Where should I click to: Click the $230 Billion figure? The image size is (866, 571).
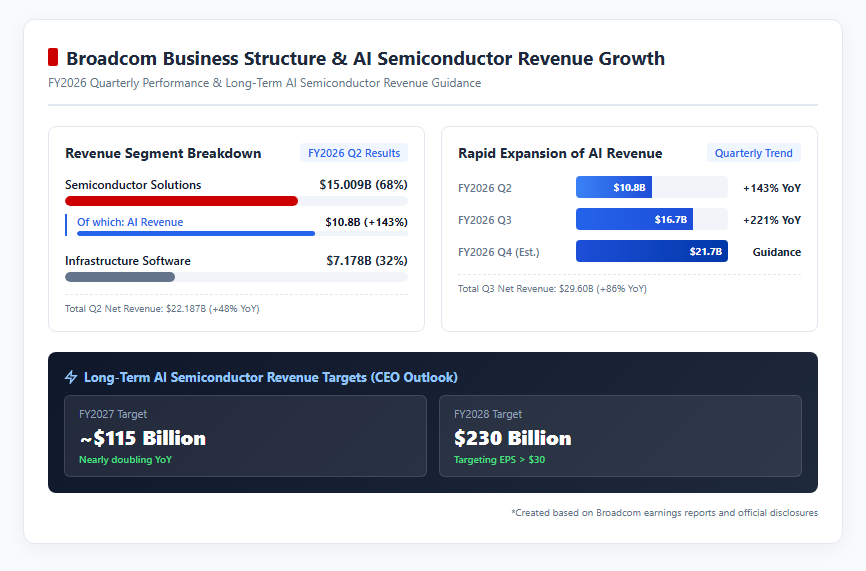coord(513,438)
